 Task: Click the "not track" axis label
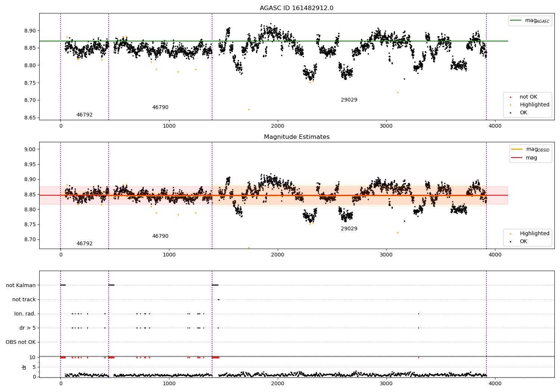24,299
